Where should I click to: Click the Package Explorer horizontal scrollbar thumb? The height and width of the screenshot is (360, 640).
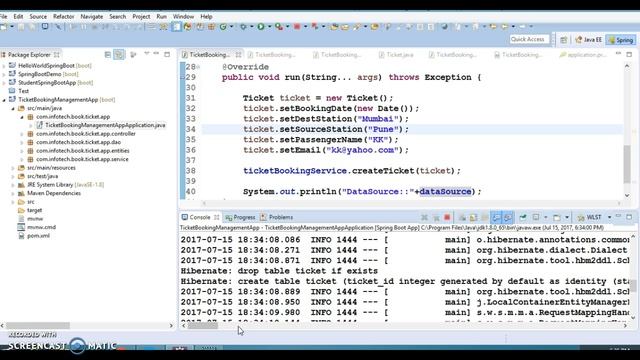[x=38, y=325]
